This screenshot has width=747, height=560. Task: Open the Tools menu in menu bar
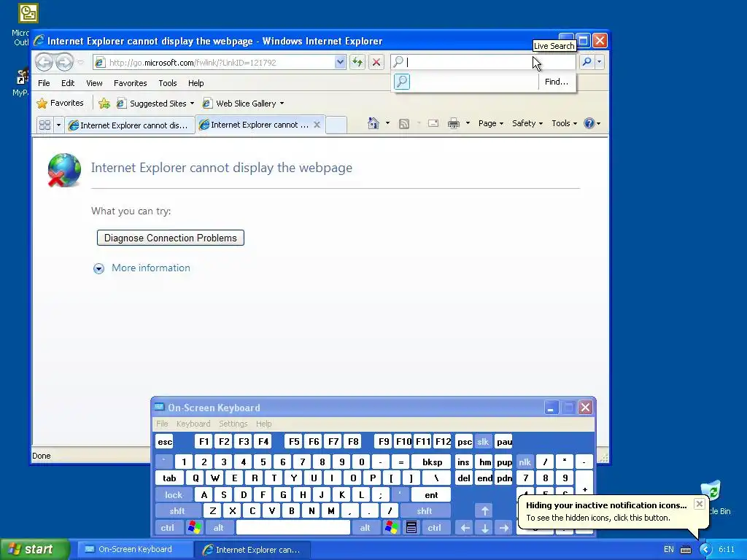pyautogui.click(x=168, y=83)
